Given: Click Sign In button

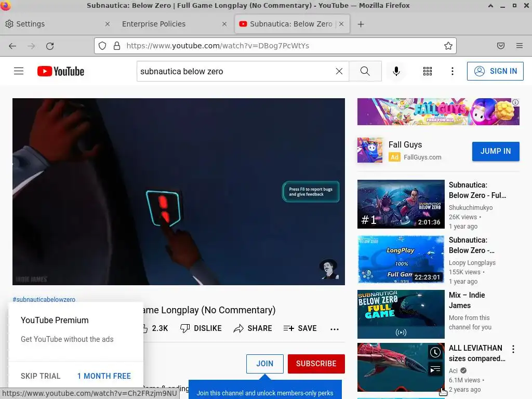Looking at the screenshot, I should coord(495,71).
